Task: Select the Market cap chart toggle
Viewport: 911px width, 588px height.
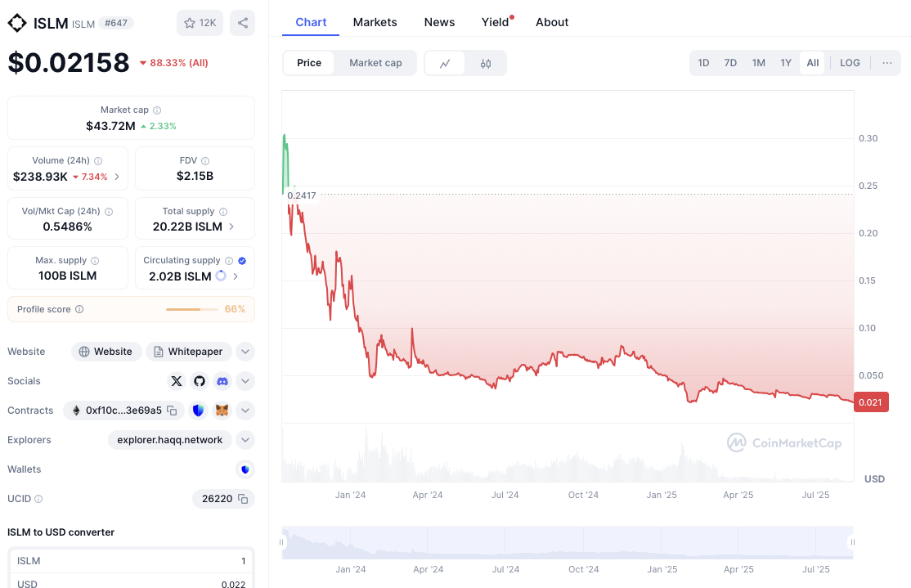Action: (375, 63)
